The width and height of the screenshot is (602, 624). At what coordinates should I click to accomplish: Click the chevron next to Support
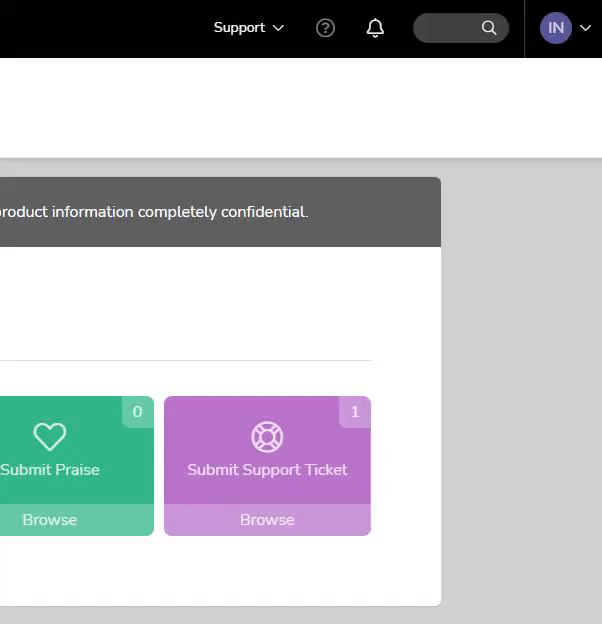click(278, 28)
